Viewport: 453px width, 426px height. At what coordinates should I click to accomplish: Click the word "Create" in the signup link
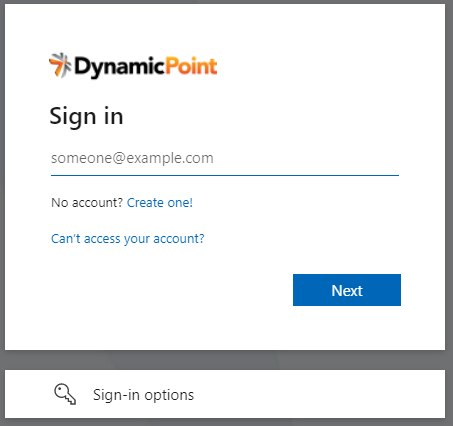click(145, 203)
